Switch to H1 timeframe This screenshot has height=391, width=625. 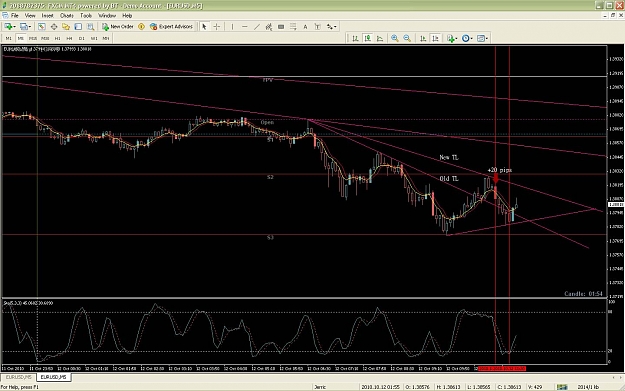pos(57,38)
